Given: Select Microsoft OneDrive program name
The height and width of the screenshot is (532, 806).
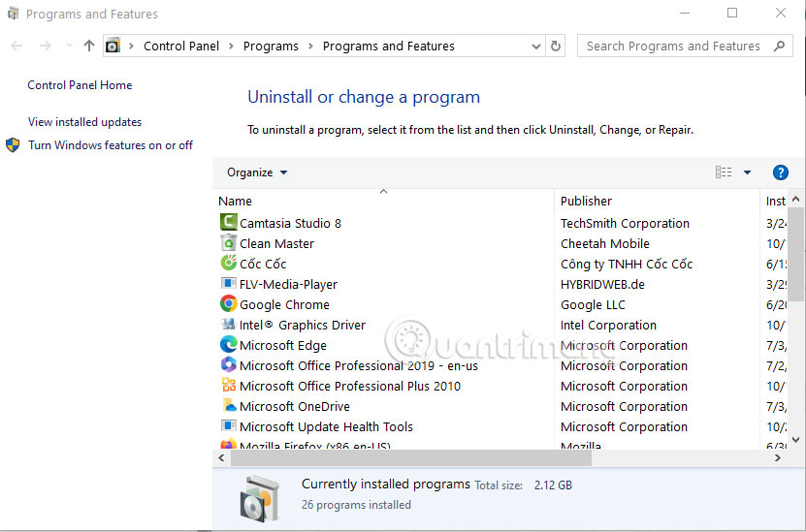Looking at the screenshot, I should (x=295, y=406).
